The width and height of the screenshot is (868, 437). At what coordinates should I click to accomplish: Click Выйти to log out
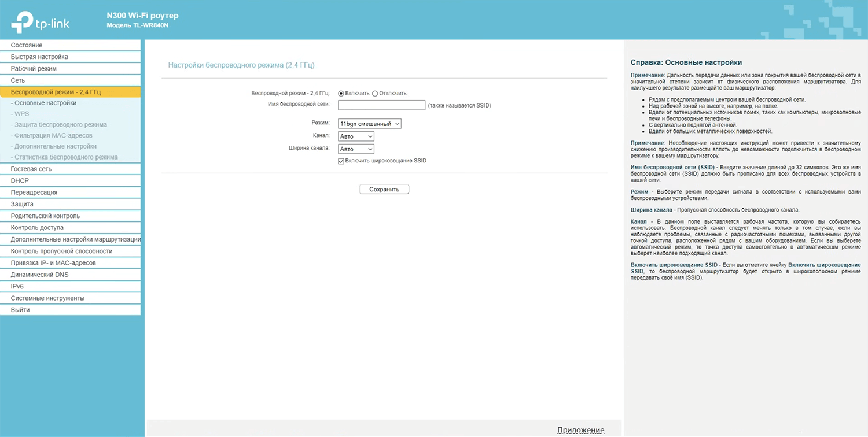pyautogui.click(x=20, y=310)
